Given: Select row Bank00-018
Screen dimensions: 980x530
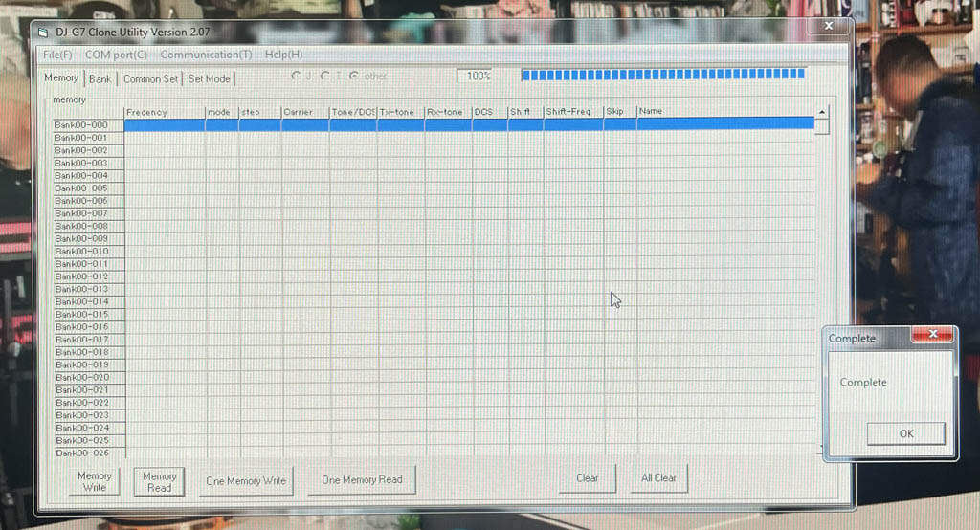Looking at the screenshot, I should (x=90, y=352).
